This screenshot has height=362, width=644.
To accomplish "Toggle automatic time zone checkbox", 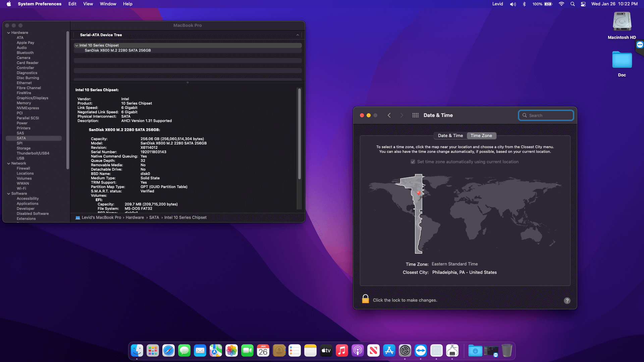I will tap(413, 162).
